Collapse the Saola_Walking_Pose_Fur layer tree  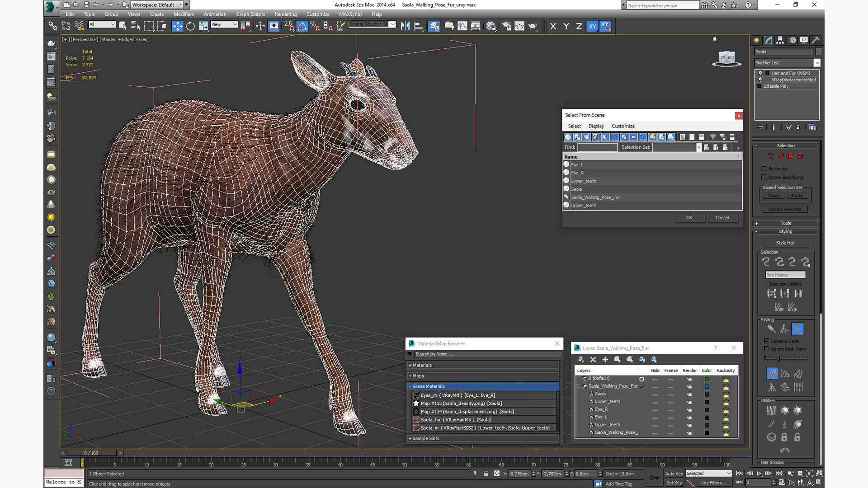578,386
